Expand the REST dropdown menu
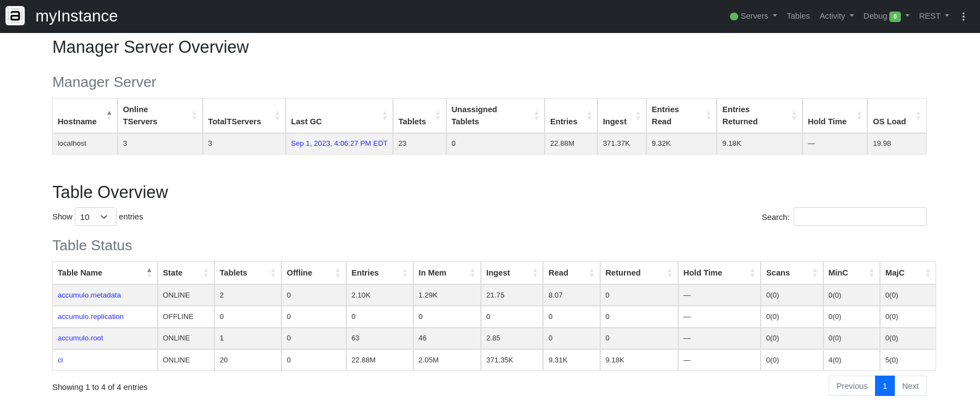Screen dimensions: 980x413 tap(933, 16)
